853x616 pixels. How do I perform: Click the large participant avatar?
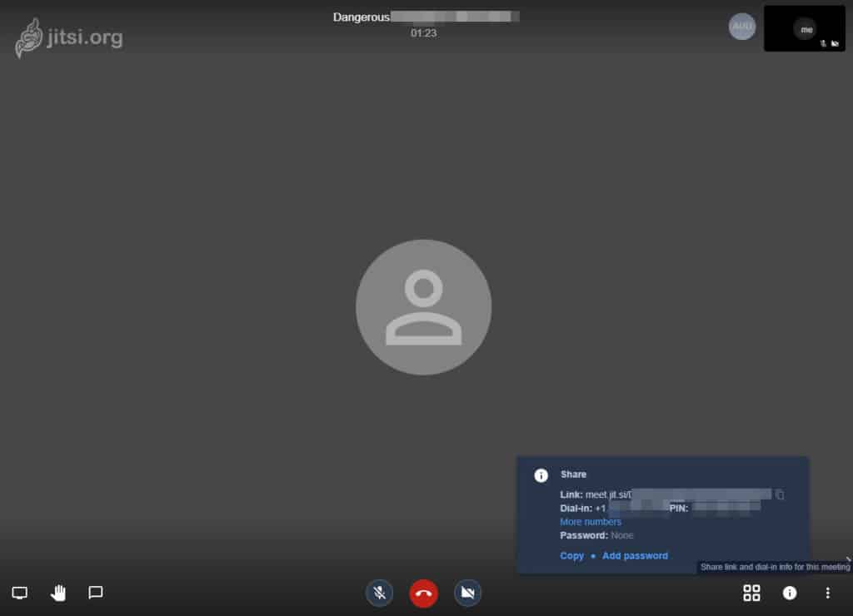pos(423,307)
